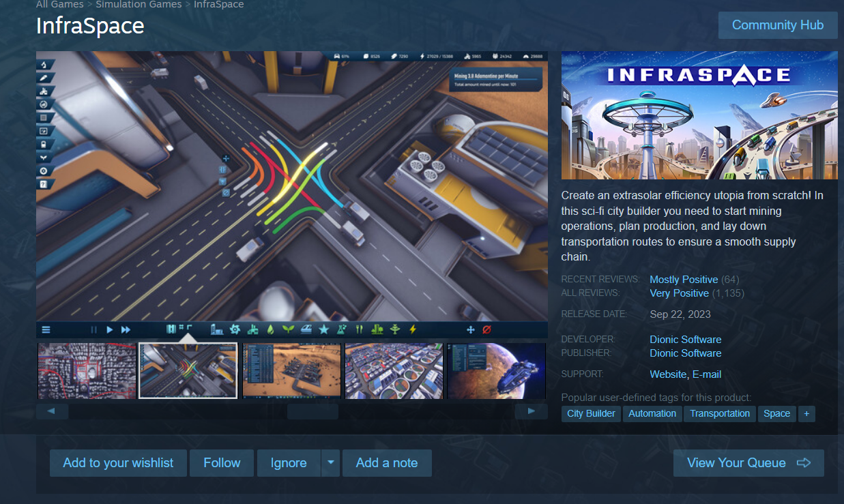The image size is (844, 504).
Task: Browse the Automation tag
Action: [652, 413]
